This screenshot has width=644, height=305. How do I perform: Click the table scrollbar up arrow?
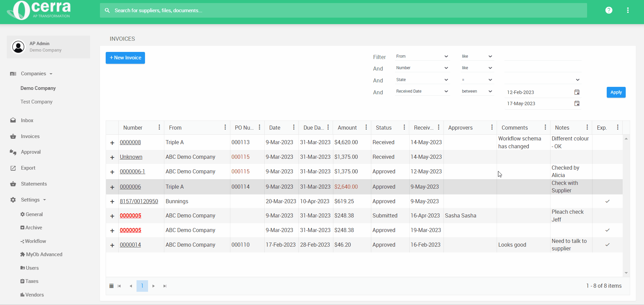coord(626,139)
